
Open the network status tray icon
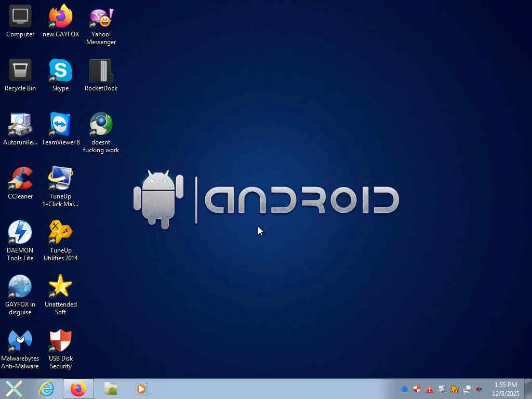pos(467,389)
